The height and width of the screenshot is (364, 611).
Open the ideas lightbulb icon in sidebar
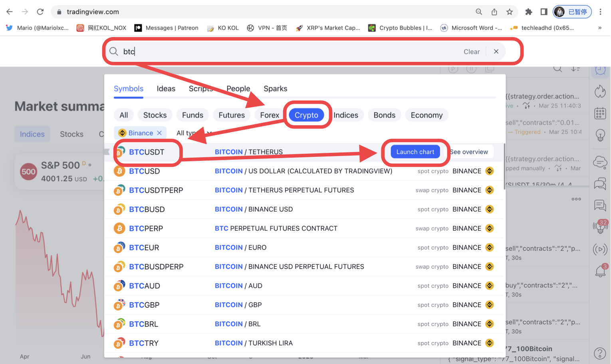(x=600, y=135)
